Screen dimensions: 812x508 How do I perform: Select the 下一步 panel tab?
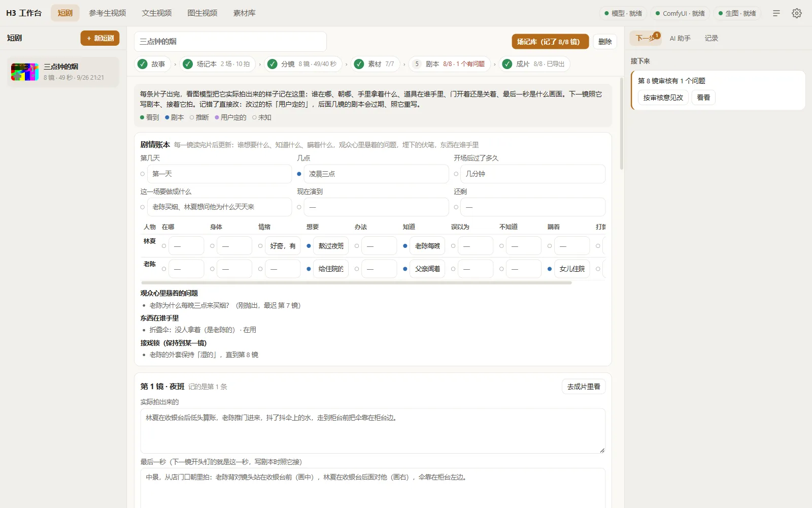coord(646,38)
